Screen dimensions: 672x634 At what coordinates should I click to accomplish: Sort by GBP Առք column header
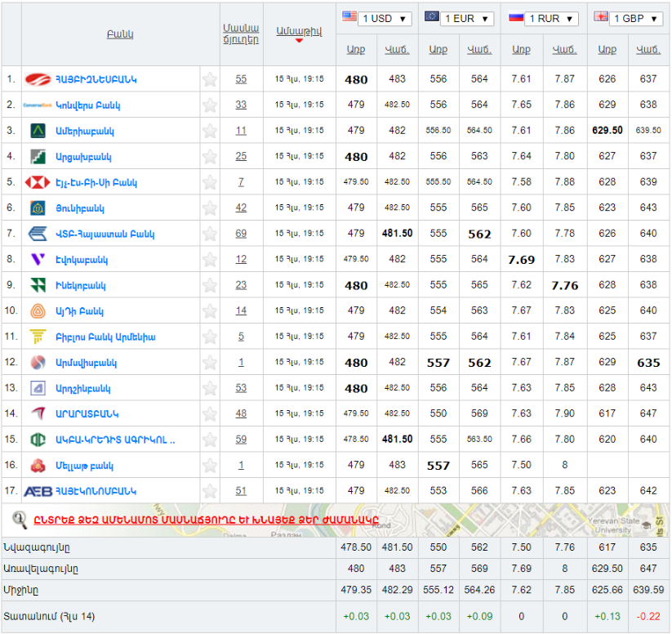(x=607, y=50)
